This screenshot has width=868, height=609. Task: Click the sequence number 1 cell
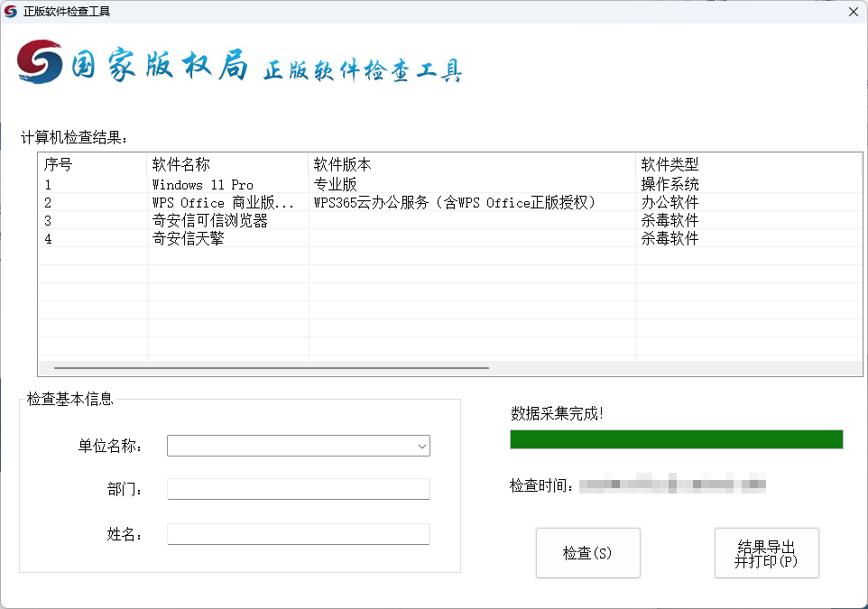point(92,184)
